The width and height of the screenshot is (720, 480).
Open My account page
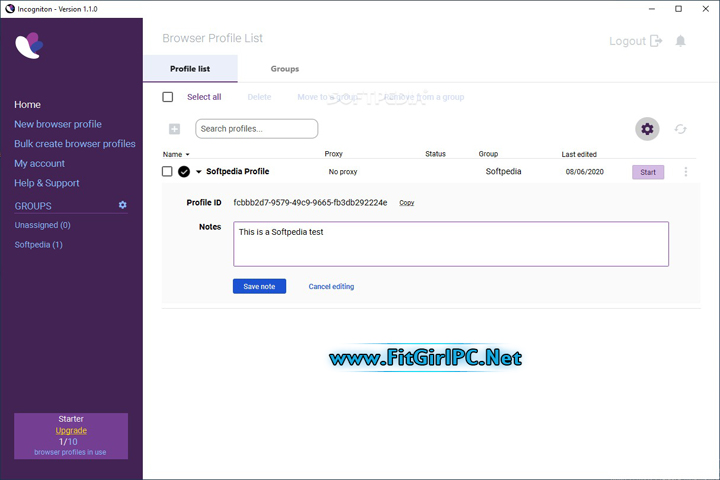(x=39, y=164)
